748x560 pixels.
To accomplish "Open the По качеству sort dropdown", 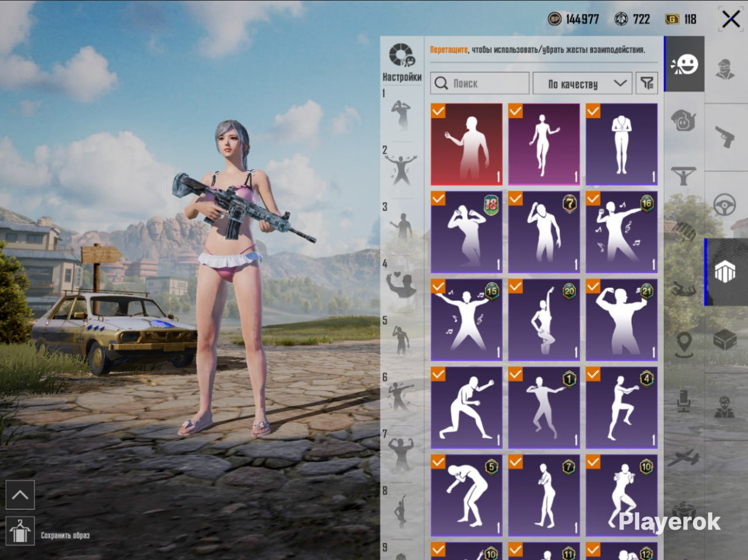I will pos(582,84).
